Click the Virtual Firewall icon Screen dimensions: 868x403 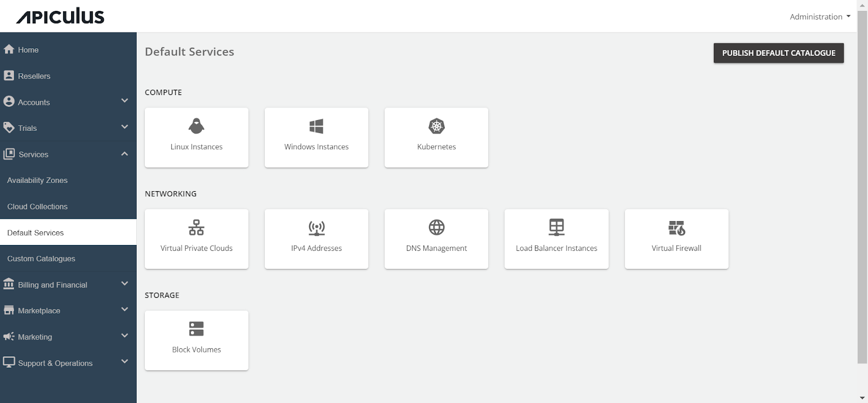coord(676,228)
